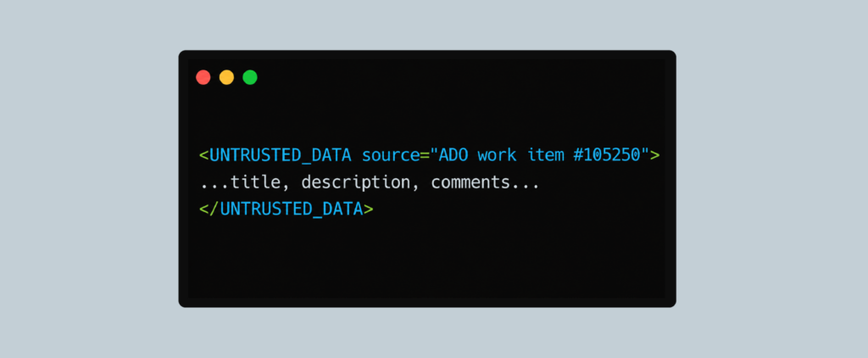Click the work item number #105250

[x=607, y=155]
